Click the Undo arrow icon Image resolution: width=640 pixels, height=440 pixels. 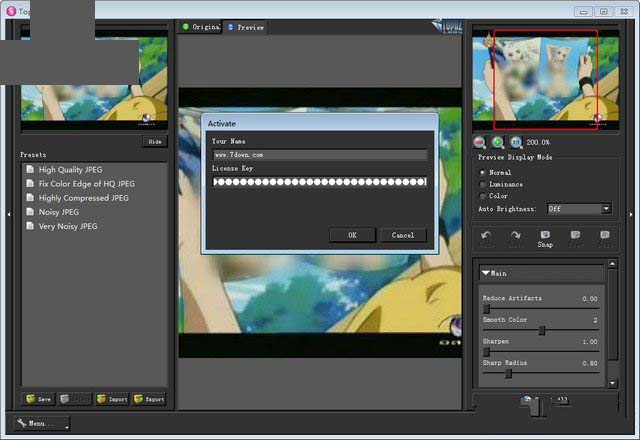point(486,235)
